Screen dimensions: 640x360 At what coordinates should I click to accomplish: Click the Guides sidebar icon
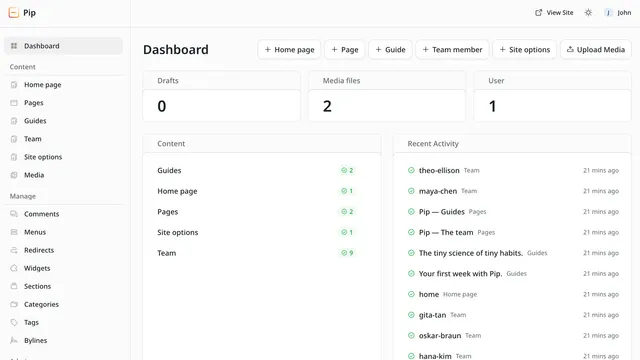(x=14, y=121)
